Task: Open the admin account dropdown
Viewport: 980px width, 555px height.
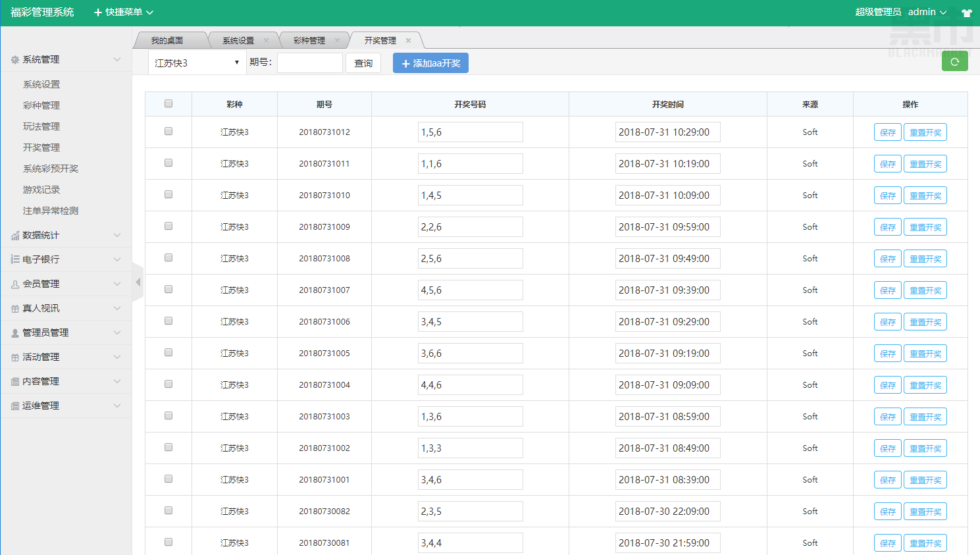Action: 927,12
